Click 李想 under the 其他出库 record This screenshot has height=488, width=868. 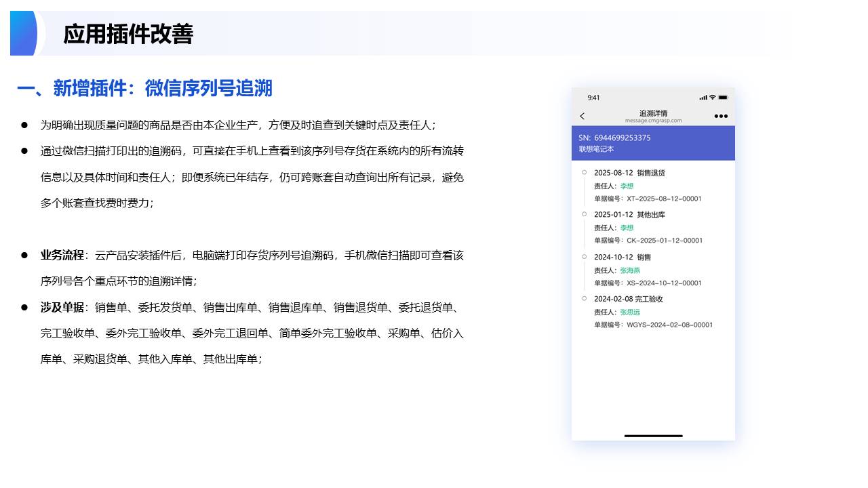(627, 228)
